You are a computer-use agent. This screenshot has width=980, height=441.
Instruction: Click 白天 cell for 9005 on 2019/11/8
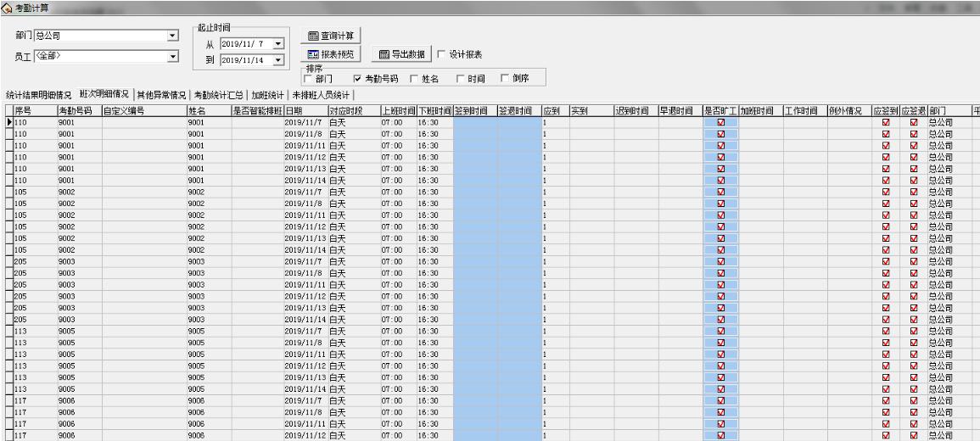pyautogui.click(x=354, y=343)
